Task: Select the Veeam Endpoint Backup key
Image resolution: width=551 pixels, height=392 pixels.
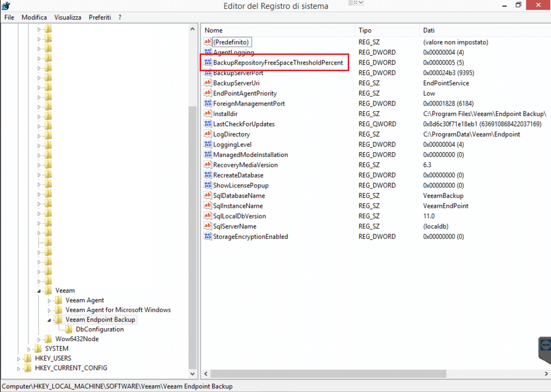Action: [x=100, y=319]
